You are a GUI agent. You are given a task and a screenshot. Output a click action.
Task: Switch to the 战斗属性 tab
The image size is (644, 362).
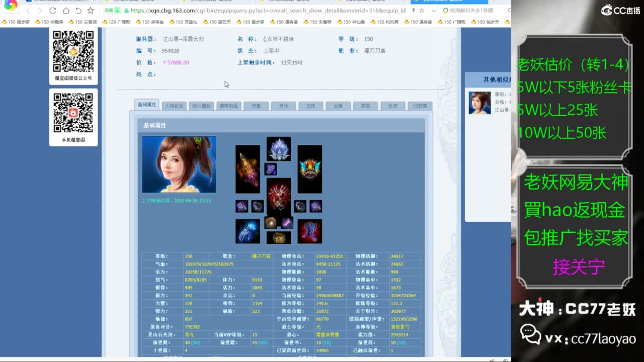point(201,106)
